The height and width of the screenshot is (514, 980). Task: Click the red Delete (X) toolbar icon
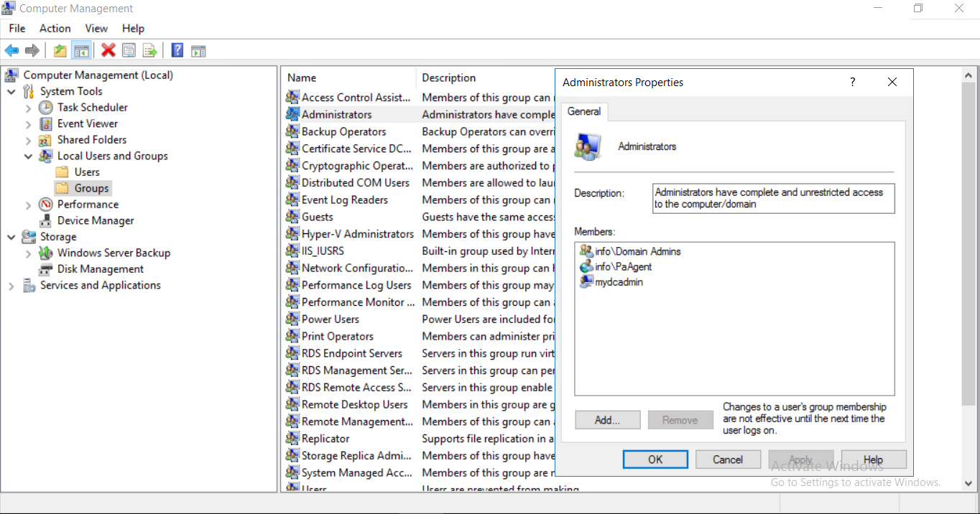click(x=108, y=50)
